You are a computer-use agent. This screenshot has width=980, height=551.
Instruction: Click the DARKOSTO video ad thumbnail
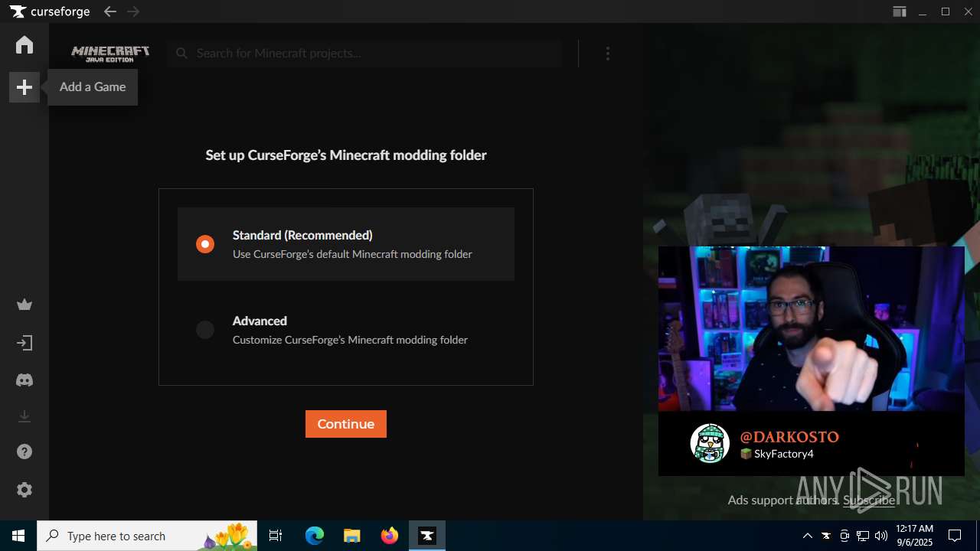812,329
